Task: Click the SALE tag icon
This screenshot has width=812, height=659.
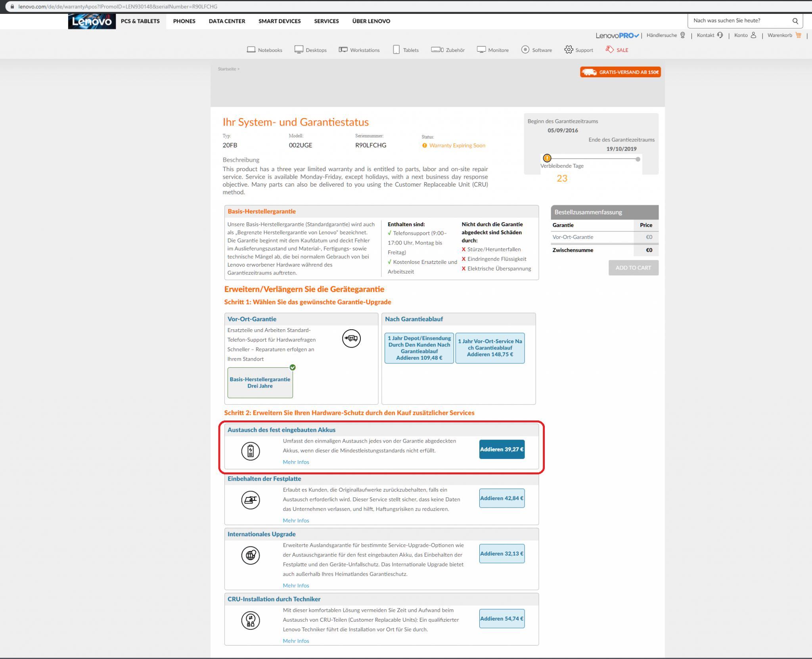Action: click(x=609, y=50)
